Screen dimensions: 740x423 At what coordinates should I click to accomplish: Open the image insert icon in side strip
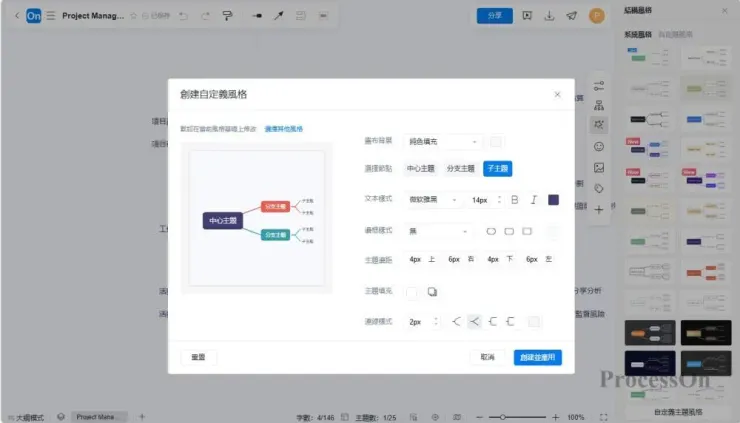coord(599,168)
